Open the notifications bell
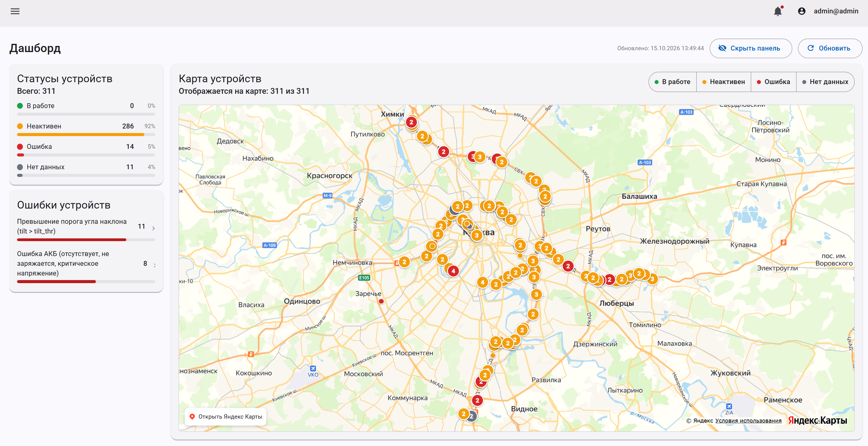Image resolution: width=868 pixels, height=446 pixels. pyautogui.click(x=778, y=11)
